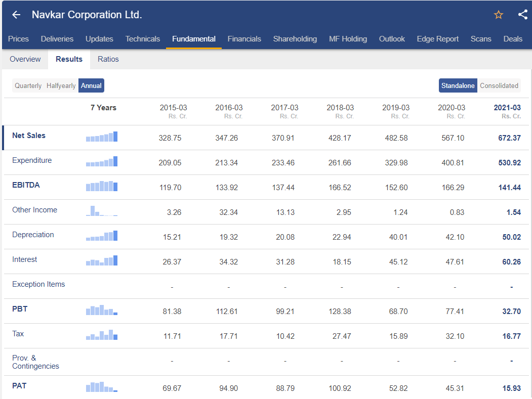Screen dimensions: 532x399
Task: Click the PAT row label
Action: point(19,385)
